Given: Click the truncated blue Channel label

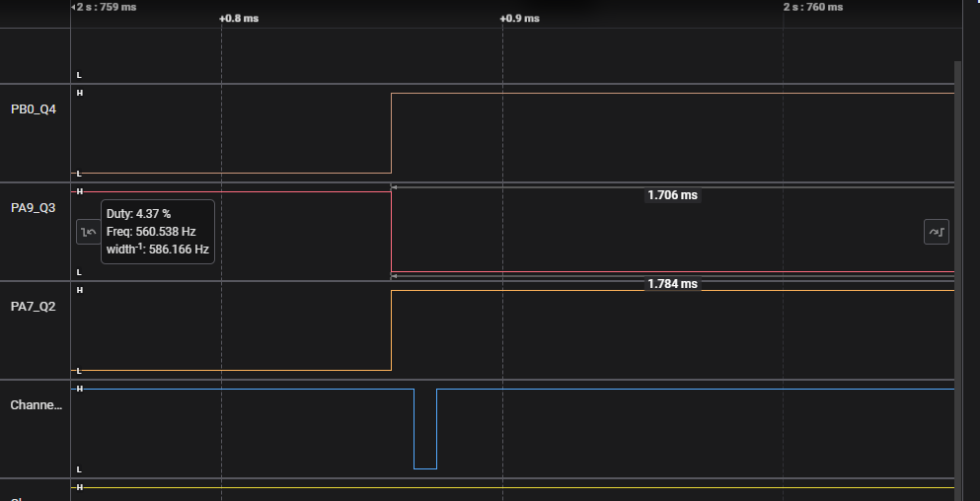Looking at the screenshot, I should (x=36, y=405).
